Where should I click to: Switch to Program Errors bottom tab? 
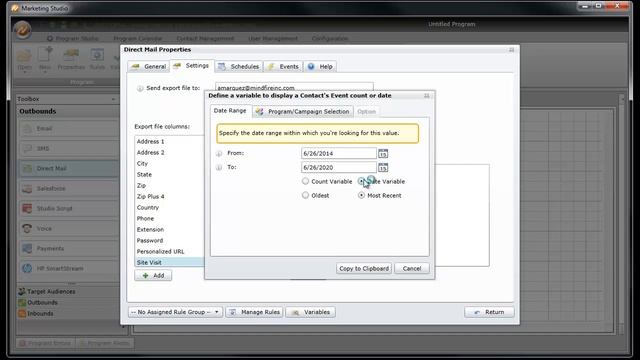point(45,343)
